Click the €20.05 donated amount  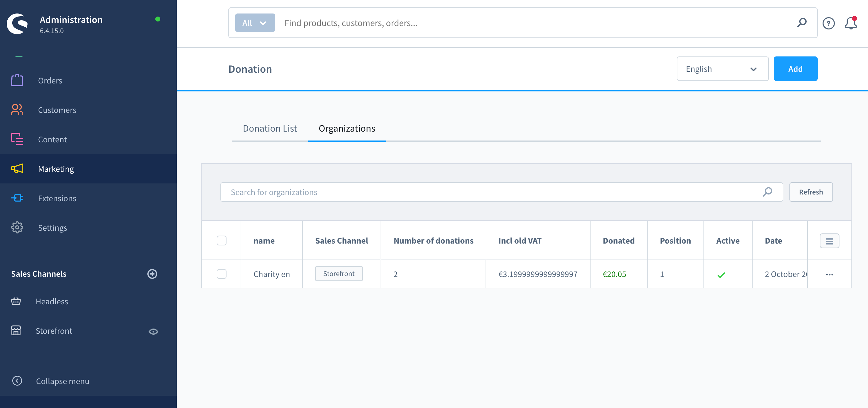coord(614,274)
